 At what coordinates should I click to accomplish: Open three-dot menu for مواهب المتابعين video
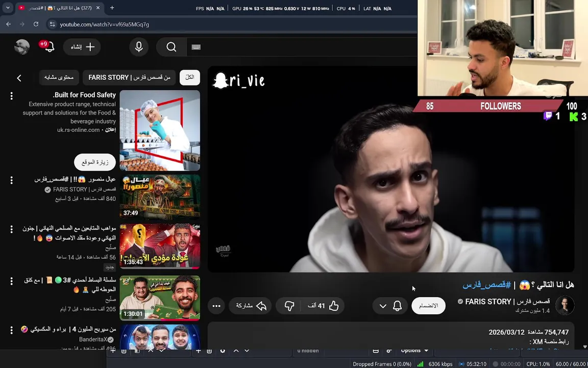point(12,229)
